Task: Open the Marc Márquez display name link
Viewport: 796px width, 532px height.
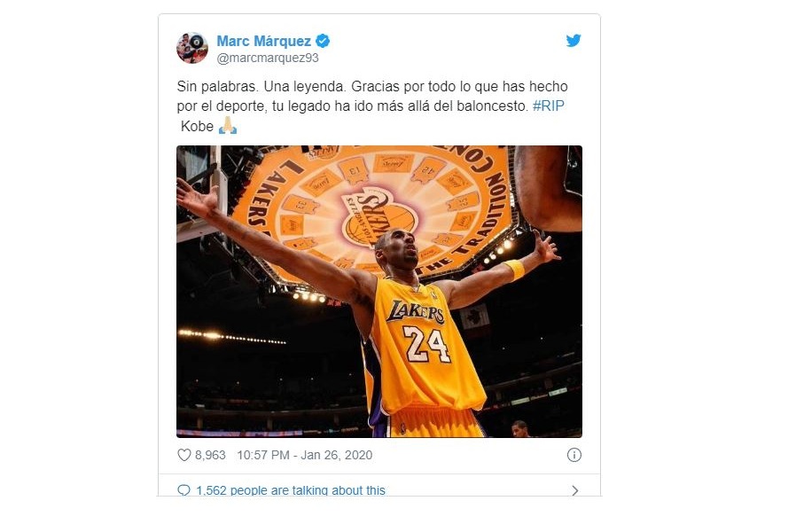Action: coord(263,41)
